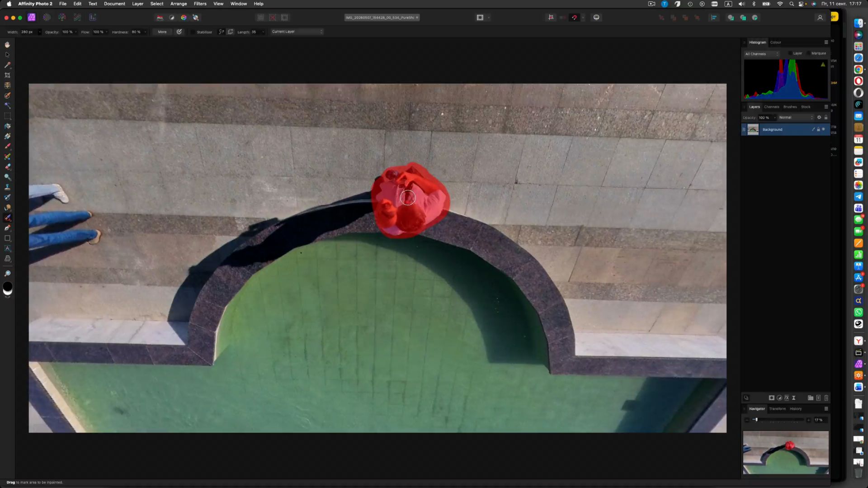
Task: Open layer cog settings in Layers panel
Action: pyautogui.click(x=819, y=118)
